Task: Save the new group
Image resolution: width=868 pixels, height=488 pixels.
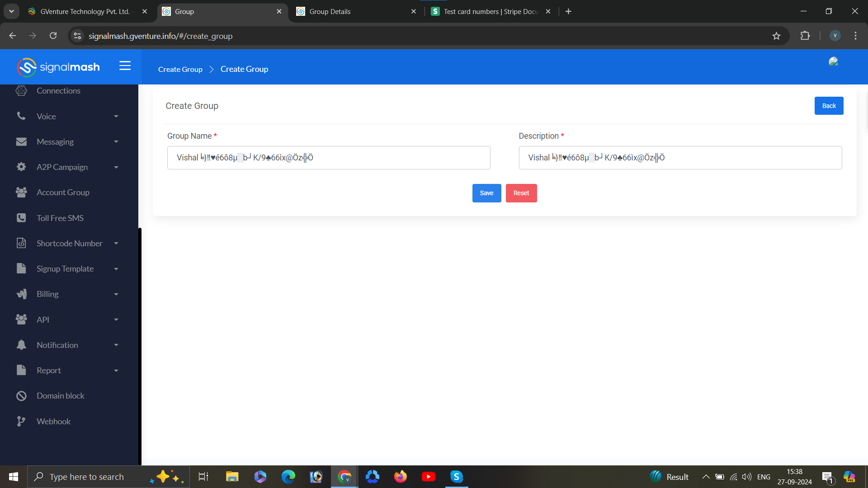Action: click(486, 193)
